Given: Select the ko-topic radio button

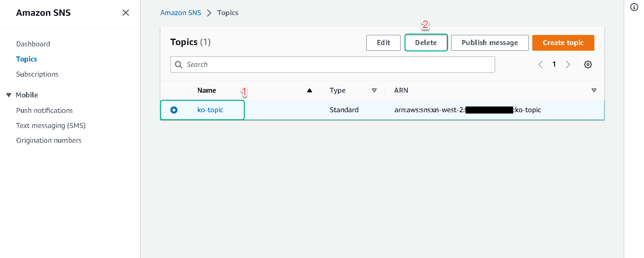Looking at the screenshot, I should click(x=174, y=110).
